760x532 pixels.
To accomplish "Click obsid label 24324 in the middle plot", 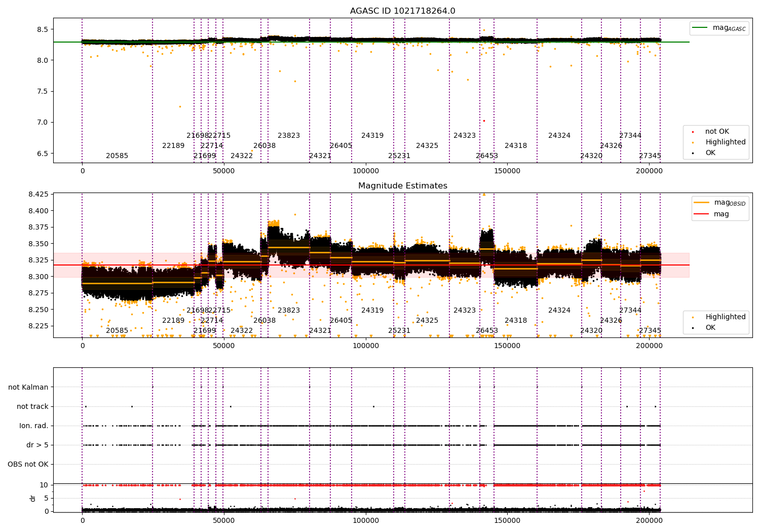I will 559,311.
